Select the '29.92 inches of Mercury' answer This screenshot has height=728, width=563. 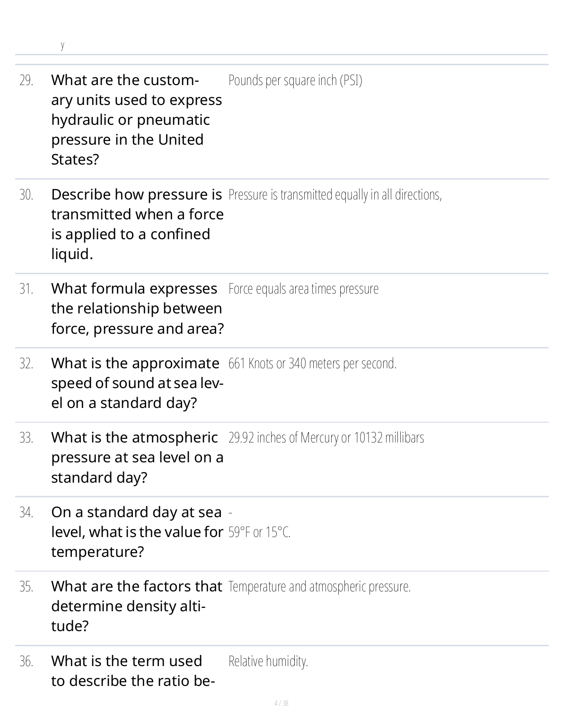coord(326,438)
